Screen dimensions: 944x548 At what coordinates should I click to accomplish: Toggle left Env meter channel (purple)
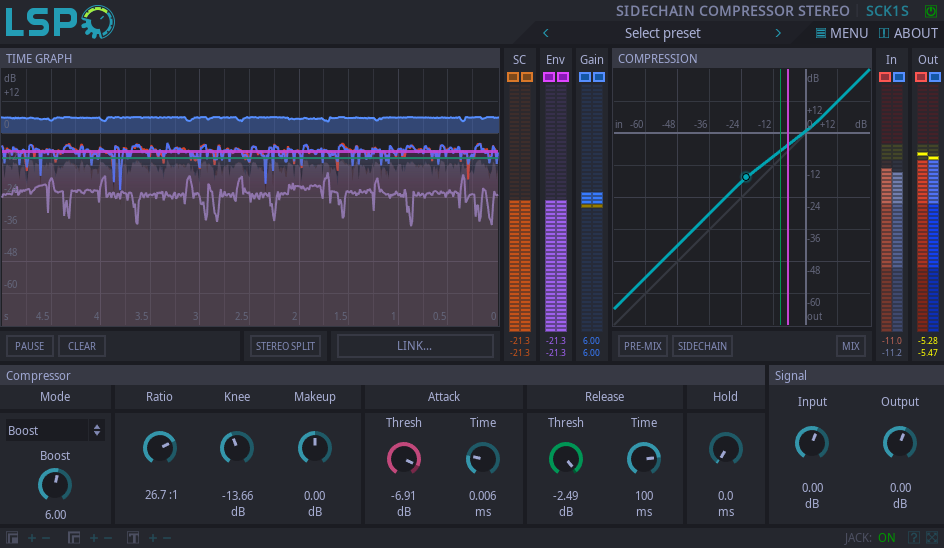click(x=549, y=77)
